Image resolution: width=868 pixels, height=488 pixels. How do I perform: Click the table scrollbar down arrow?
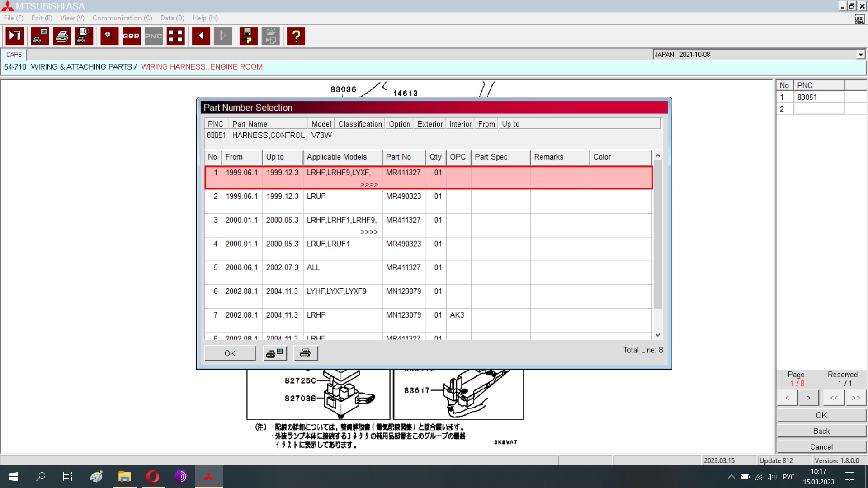(658, 335)
